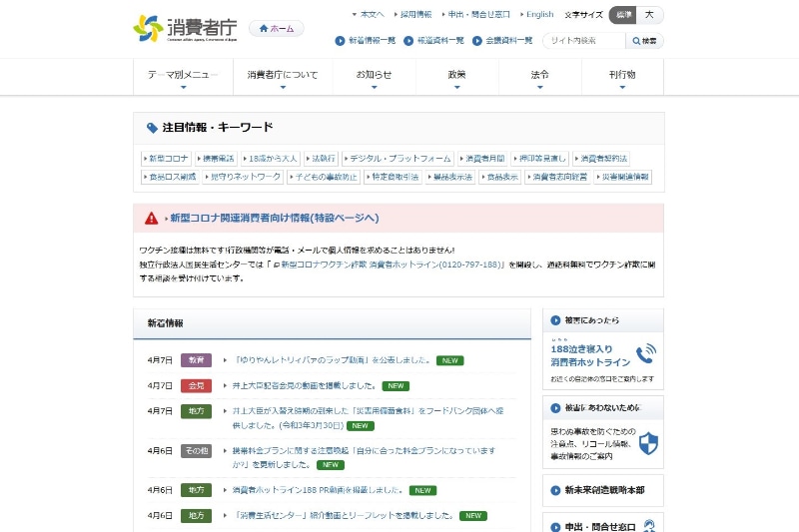Open 井上大臣記者会見の動画 news item
The height and width of the screenshot is (532, 799).
click(x=304, y=386)
